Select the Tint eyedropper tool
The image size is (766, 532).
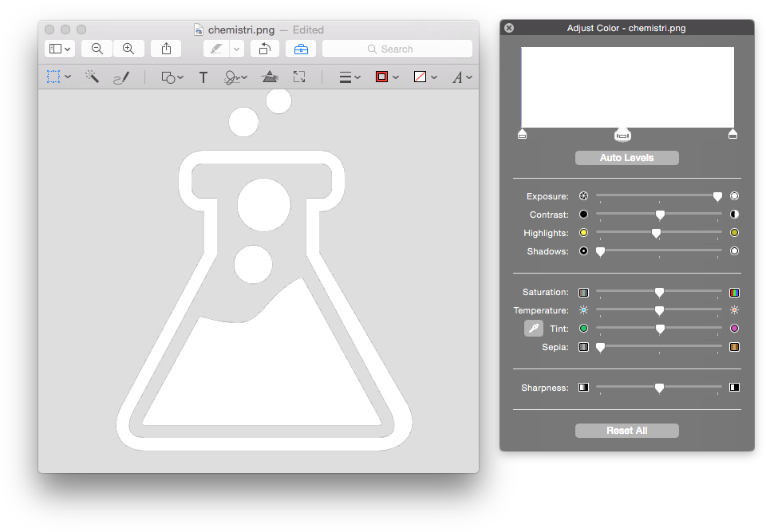[534, 329]
